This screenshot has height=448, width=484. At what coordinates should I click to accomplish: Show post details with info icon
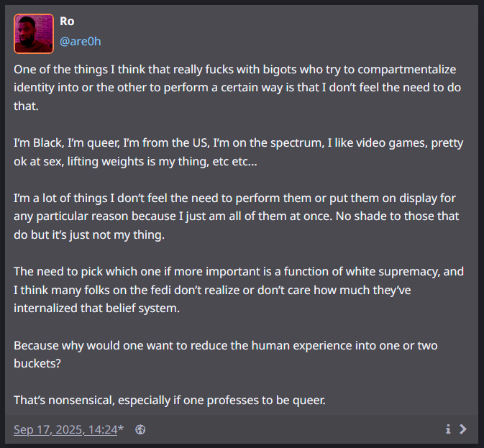click(447, 429)
